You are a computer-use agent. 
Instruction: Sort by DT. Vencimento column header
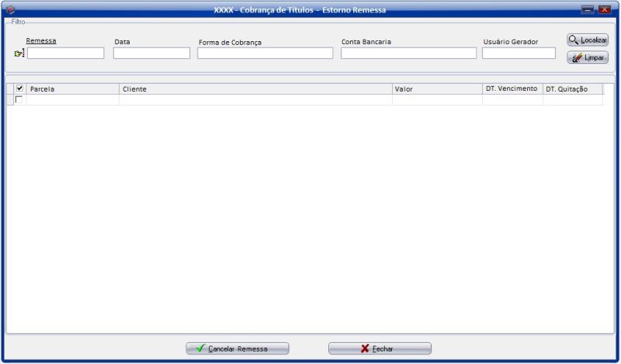tap(512, 88)
